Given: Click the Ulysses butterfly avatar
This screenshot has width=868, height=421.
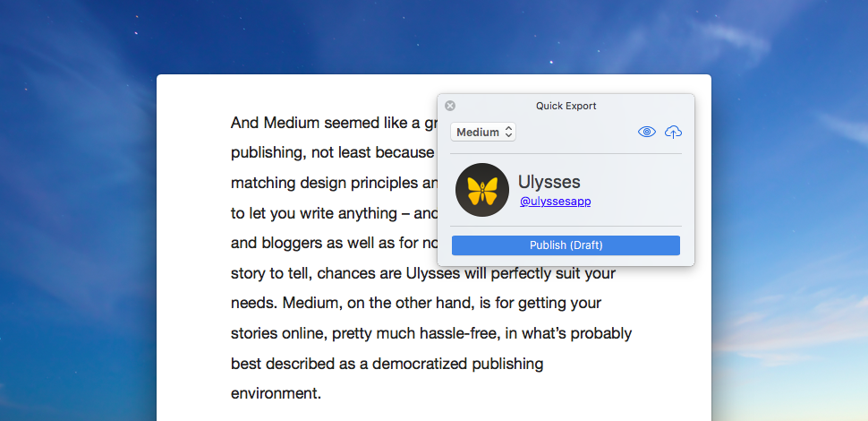Looking at the screenshot, I should [482, 190].
